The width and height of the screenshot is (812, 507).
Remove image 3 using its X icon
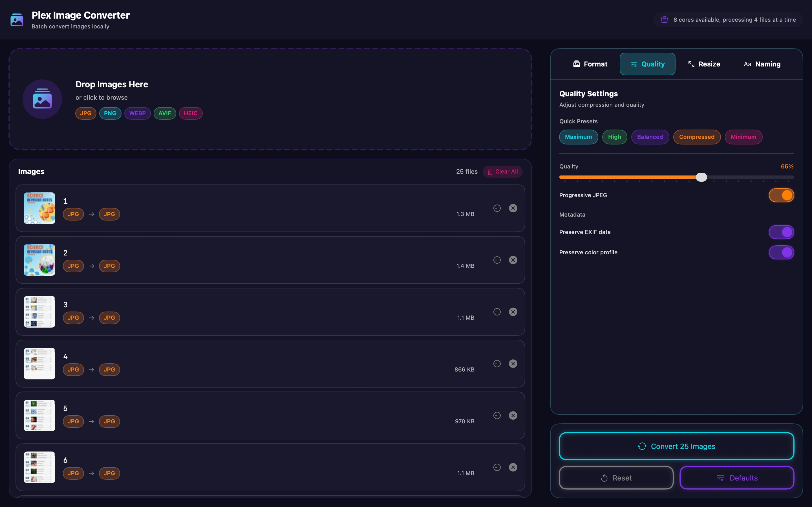[x=513, y=312]
